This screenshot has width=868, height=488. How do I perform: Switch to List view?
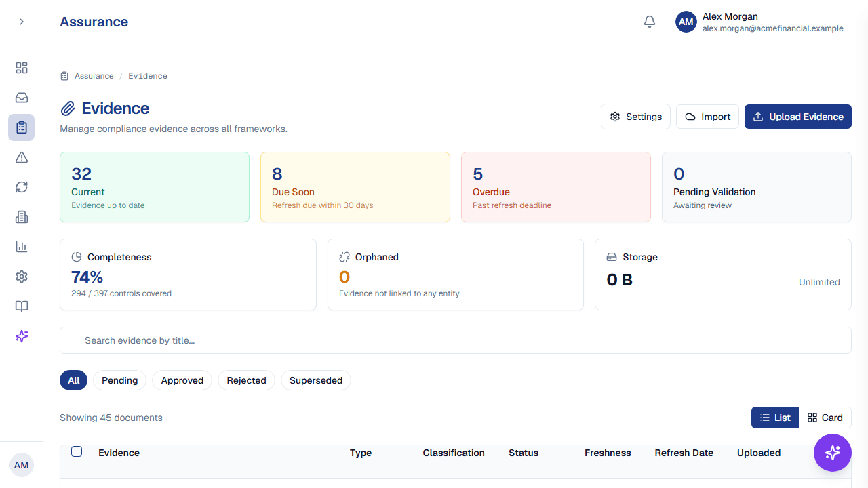click(775, 418)
